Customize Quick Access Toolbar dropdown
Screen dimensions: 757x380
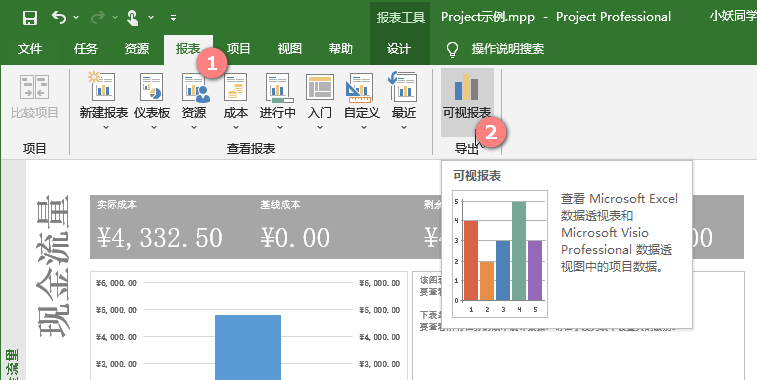click(x=173, y=18)
